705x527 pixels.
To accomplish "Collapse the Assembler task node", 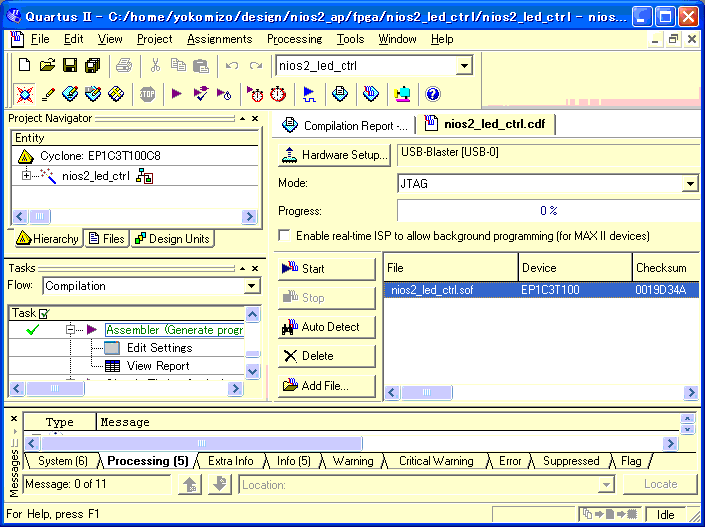I will tap(70, 330).
